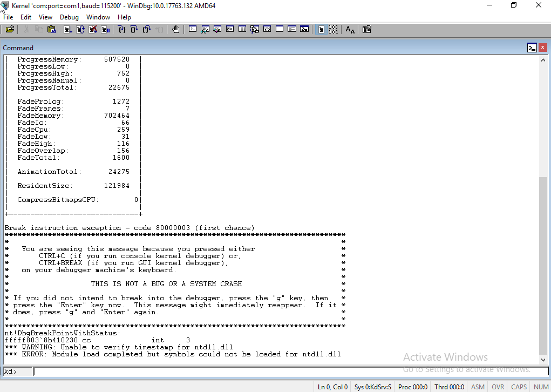This screenshot has width=551, height=392.
Task: Open the Call Stack window icon
Action: pyautogui.click(x=254, y=30)
